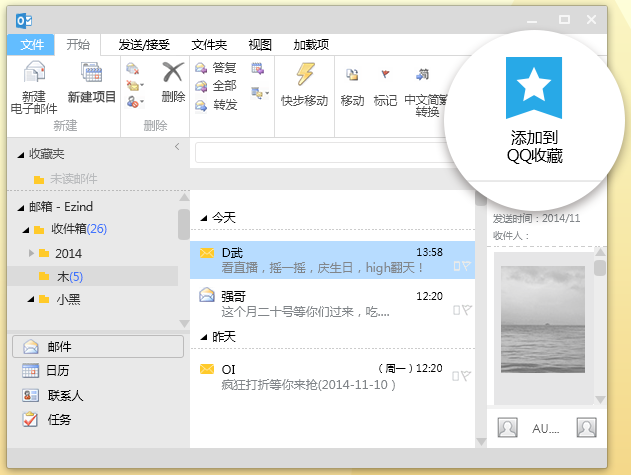The width and height of the screenshot is (631, 475).
Task: Flag the message with 标记
Action: pyautogui.click(x=385, y=87)
